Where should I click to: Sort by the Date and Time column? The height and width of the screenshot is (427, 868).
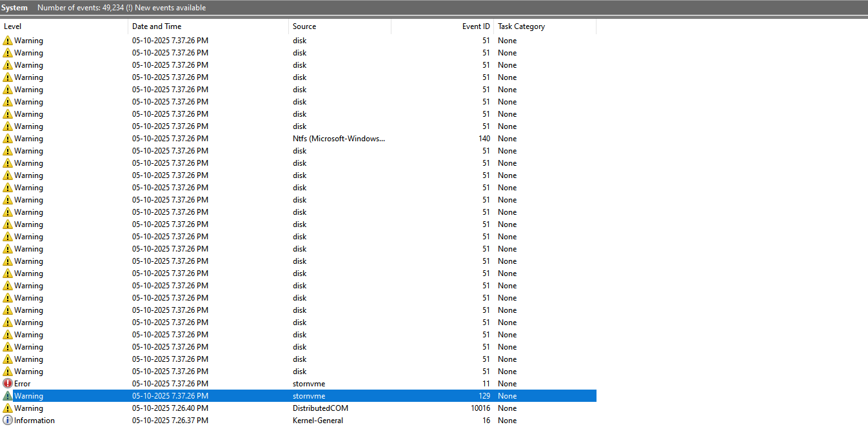tap(157, 26)
